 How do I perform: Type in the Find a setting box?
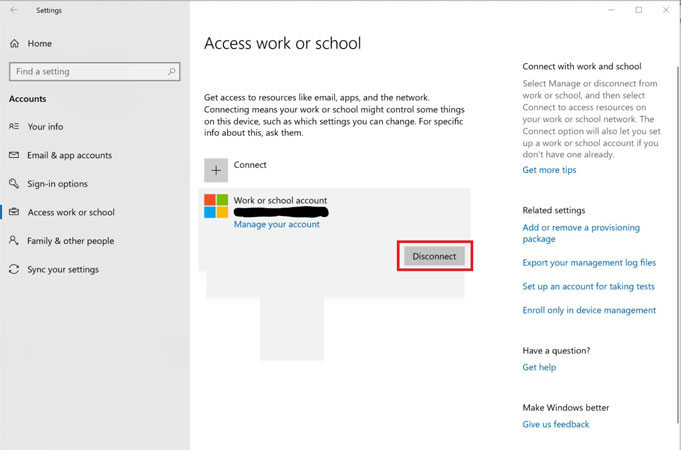tap(88, 72)
